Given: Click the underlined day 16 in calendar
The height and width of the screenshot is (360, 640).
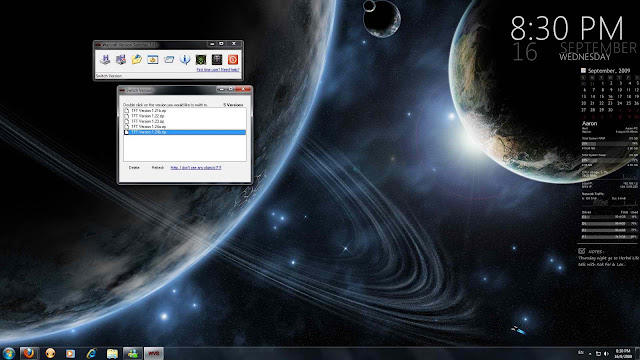Looking at the screenshot, I should [610, 97].
